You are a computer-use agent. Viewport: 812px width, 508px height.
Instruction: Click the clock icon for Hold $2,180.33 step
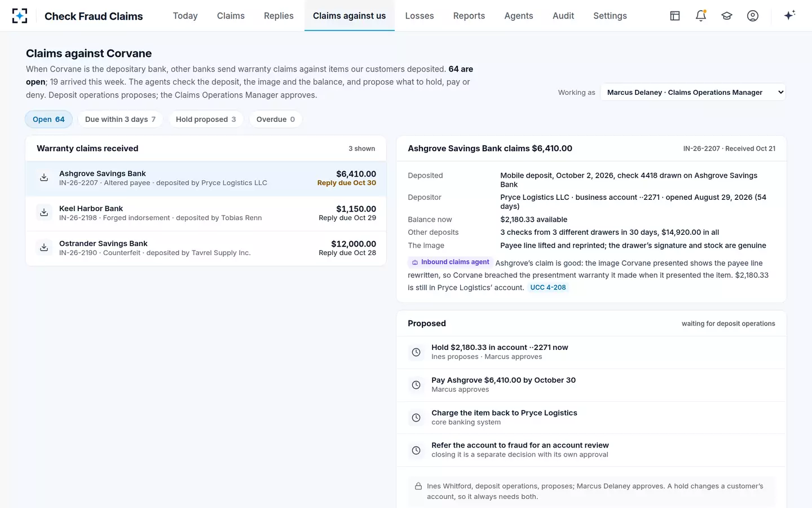416,352
